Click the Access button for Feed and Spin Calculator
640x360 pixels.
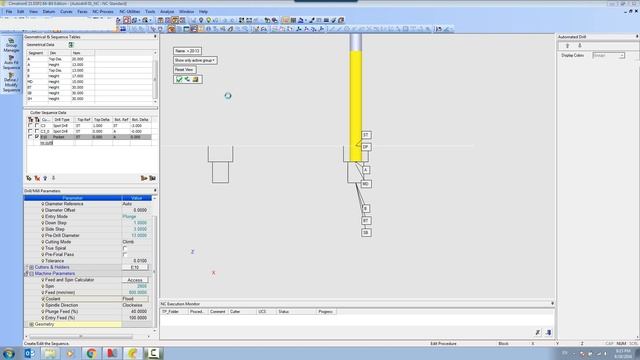coord(135,280)
